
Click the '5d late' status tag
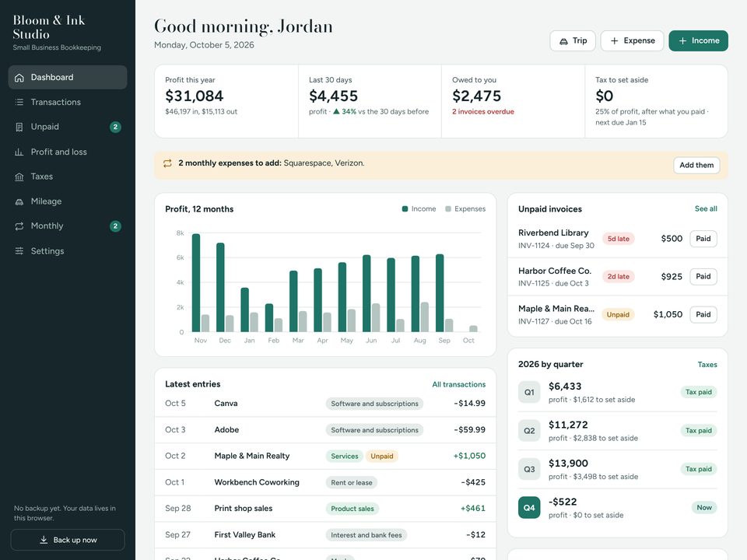coord(619,239)
